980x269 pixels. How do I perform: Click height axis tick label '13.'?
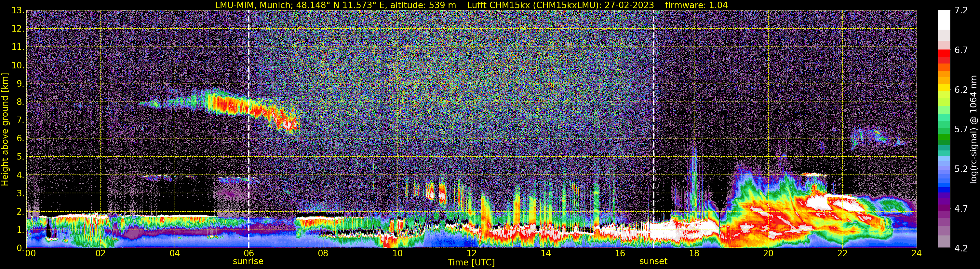[x=18, y=11]
